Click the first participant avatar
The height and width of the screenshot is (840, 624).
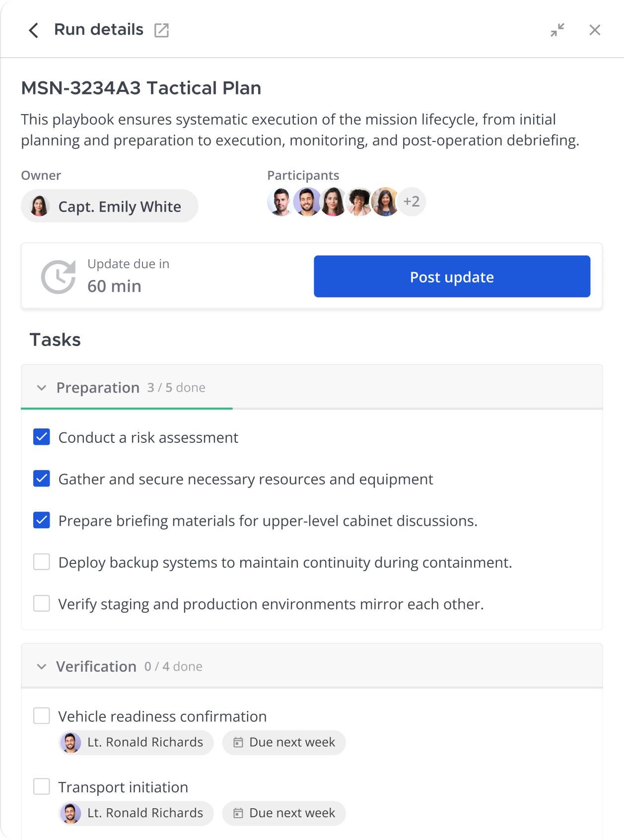coord(280,202)
